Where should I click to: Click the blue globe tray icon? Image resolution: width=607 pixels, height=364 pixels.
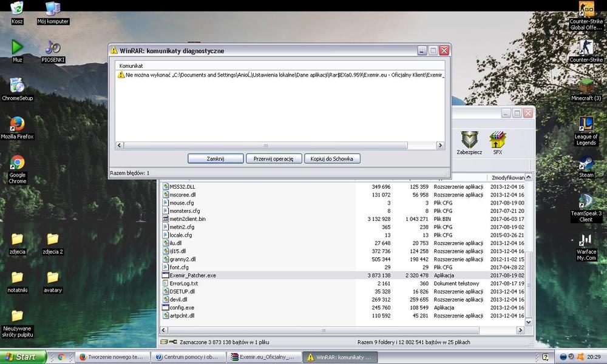[x=563, y=357]
